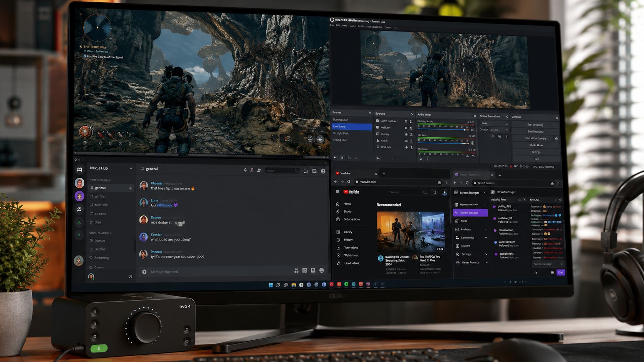Click add source icon under Sources list
Screen dimensions: 644x362
378,158
